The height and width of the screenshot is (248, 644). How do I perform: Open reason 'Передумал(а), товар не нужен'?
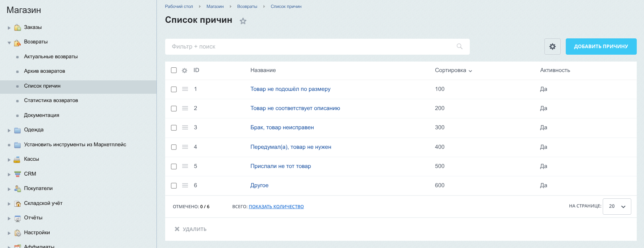point(291,147)
